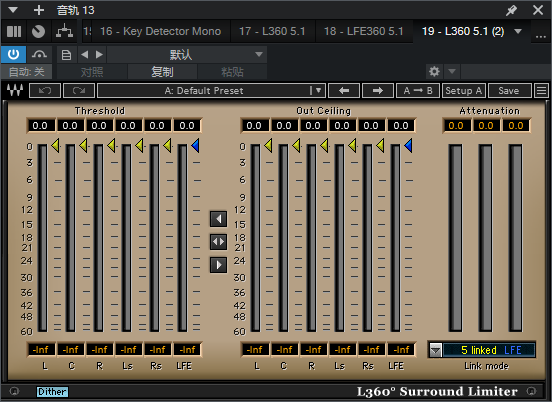Select Out Ceiling L yellow fader arrow
Image resolution: width=552 pixels, height=402 pixels.
(x=268, y=145)
